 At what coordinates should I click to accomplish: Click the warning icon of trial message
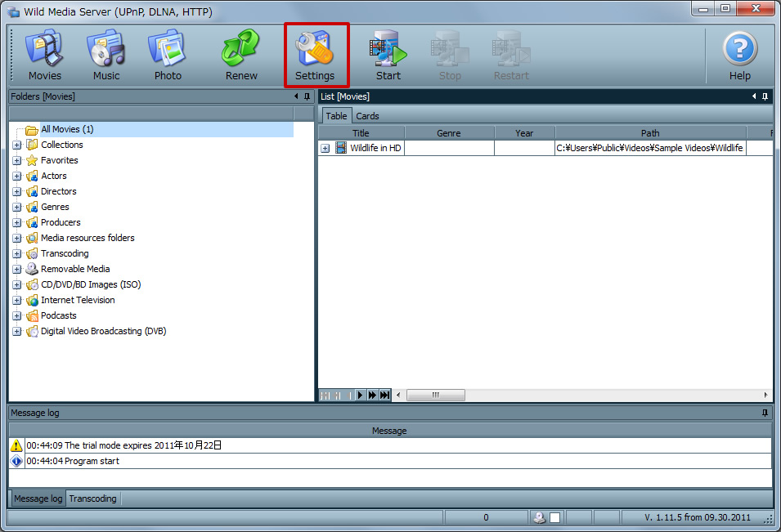pos(16,445)
